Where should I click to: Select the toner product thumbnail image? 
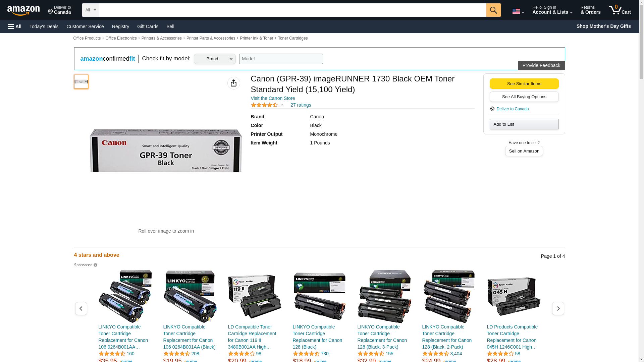pyautogui.click(x=81, y=82)
